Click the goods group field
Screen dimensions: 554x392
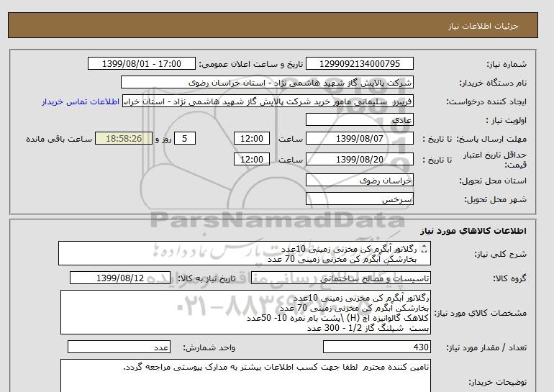click(360, 278)
